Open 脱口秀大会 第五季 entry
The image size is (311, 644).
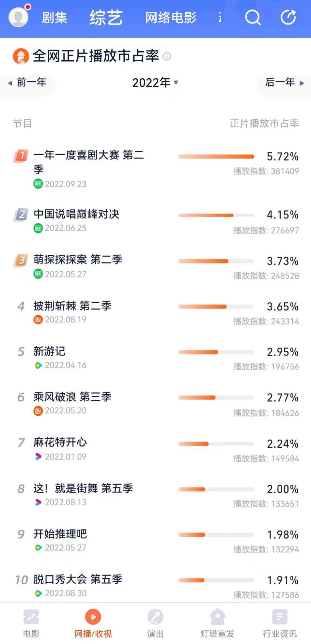coord(78,579)
